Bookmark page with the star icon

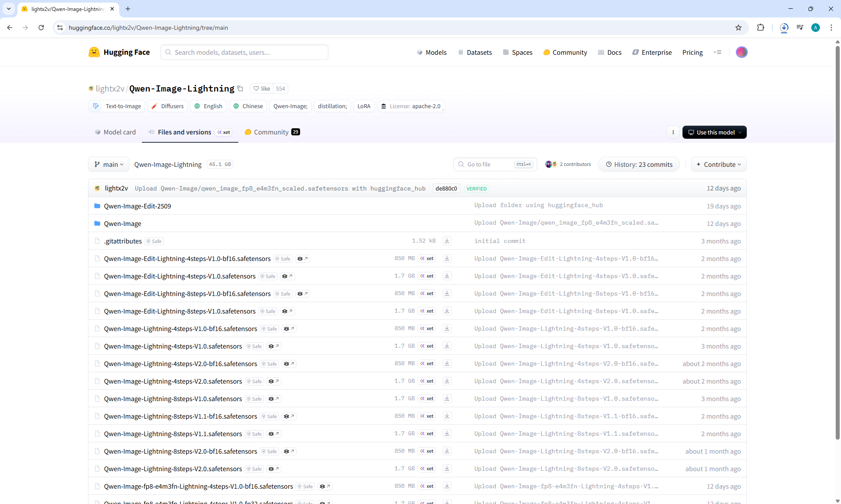[x=739, y=28]
